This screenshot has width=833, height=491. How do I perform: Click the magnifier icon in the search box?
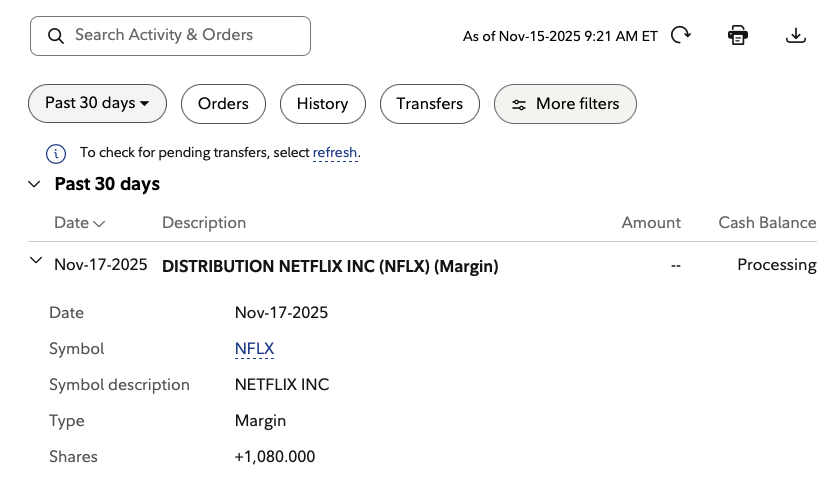[55, 36]
